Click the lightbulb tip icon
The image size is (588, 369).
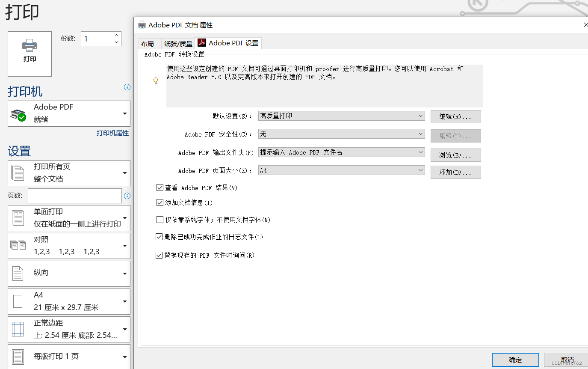(x=156, y=80)
